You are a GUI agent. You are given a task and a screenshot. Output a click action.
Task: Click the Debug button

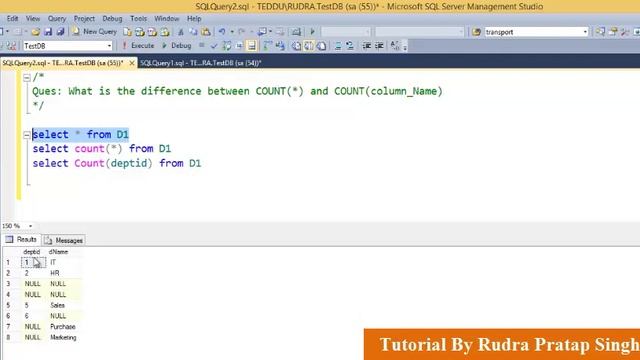(177, 46)
